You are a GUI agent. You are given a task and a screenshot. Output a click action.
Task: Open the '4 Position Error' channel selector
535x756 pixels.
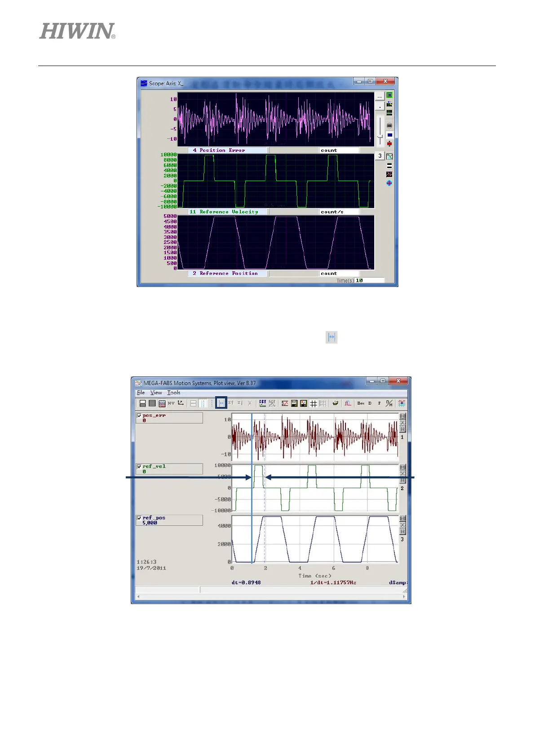click(x=228, y=150)
